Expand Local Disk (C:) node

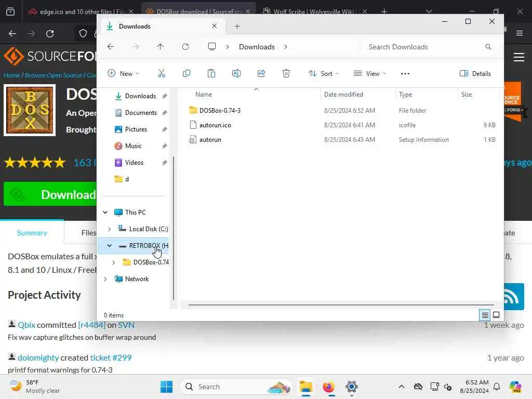[x=109, y=229]
